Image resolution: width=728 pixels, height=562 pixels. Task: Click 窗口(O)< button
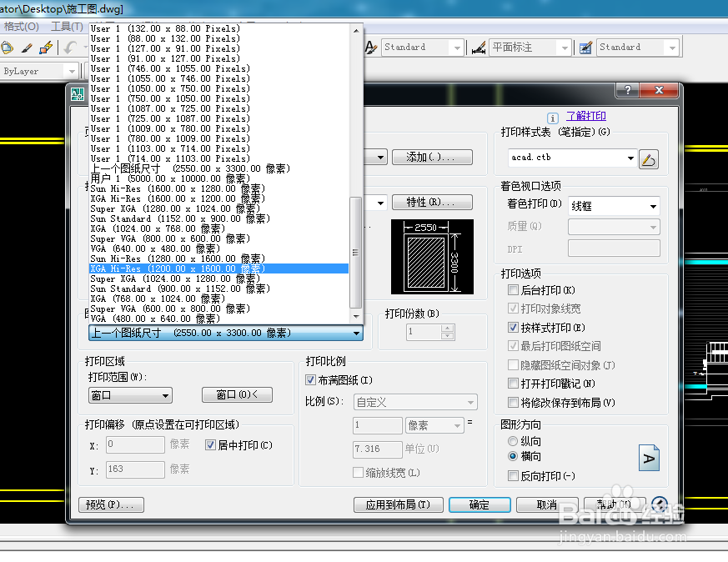coord(238,395)
